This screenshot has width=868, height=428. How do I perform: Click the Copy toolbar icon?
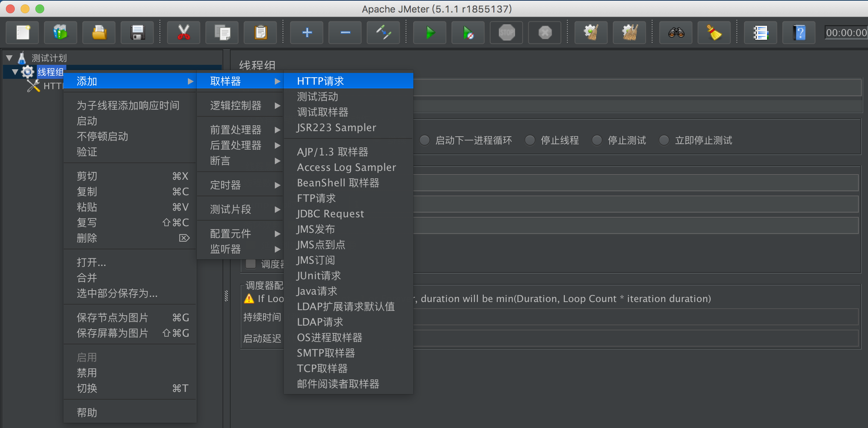(x=222, y=32)
